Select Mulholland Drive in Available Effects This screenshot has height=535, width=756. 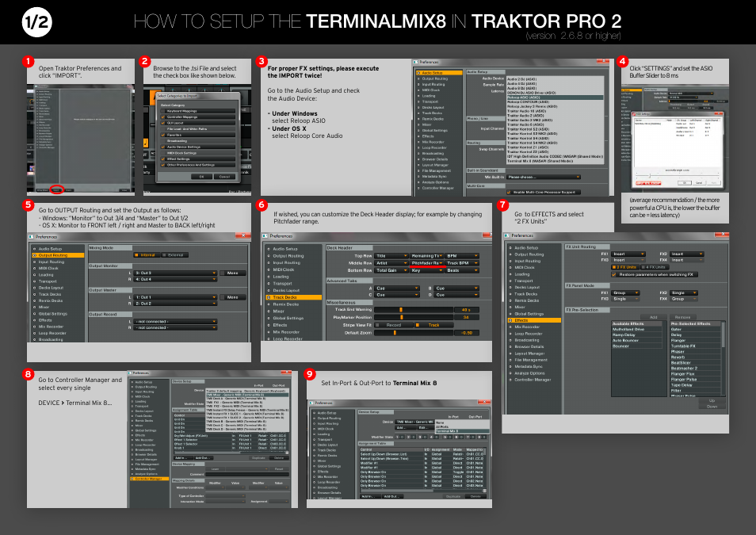pos(637,330)
